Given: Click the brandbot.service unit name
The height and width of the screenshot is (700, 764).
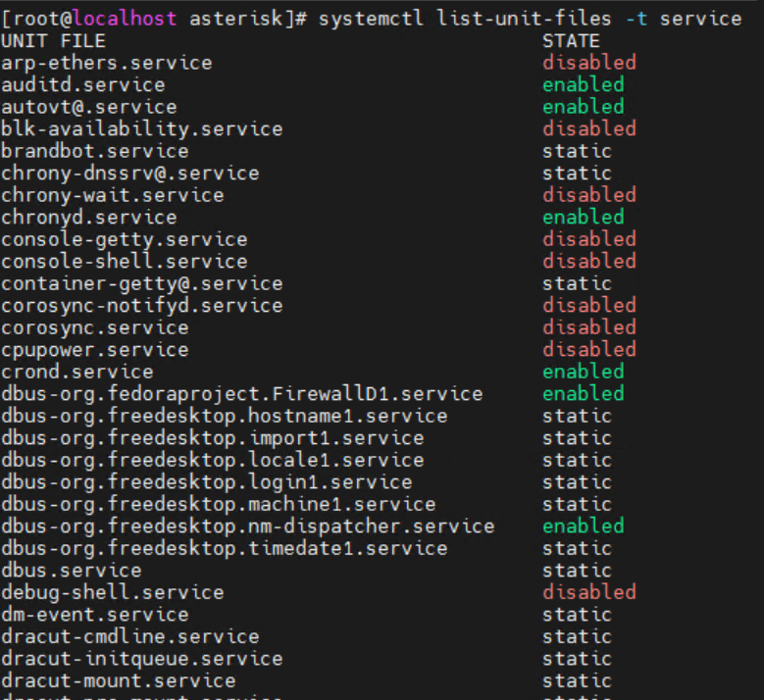Looking at the screenshot, I should tap(94, 151).
